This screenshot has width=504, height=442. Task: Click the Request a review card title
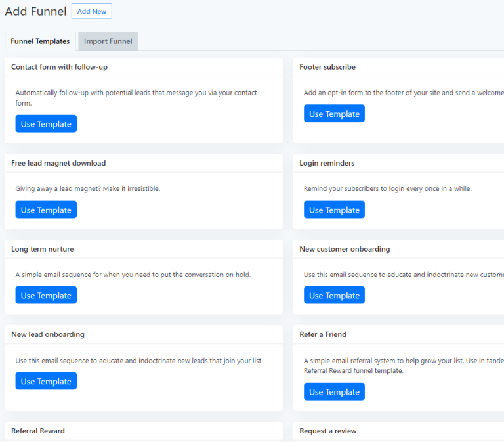[328, 431]
